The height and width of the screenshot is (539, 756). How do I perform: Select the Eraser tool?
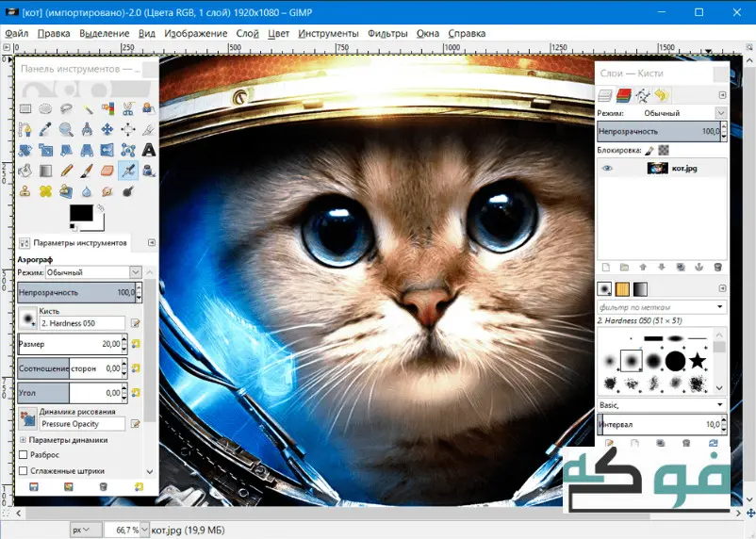107,171
